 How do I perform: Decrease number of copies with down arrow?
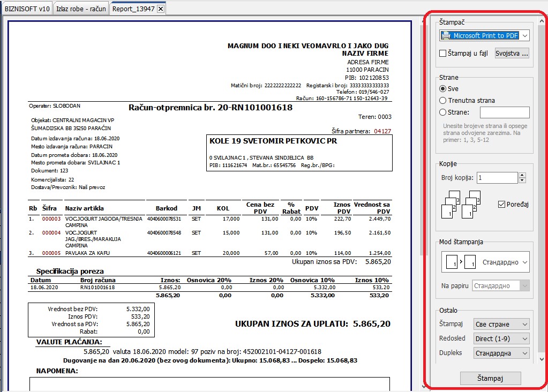pyautogui.click(x=522, y=180)
